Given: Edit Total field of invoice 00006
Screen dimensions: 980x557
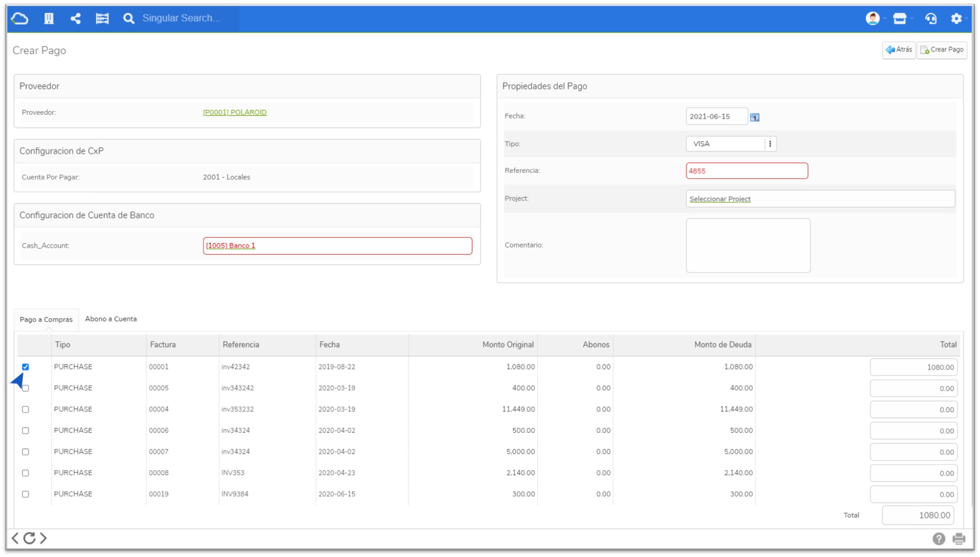Looking at the screenshot, I should pos(913,431).
